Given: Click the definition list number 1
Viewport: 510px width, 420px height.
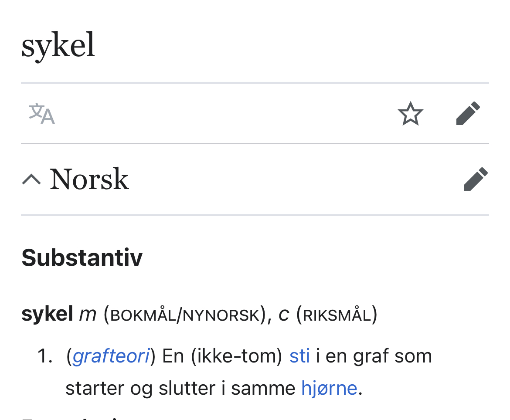Looking at the screenshot, I should (44, 356).
